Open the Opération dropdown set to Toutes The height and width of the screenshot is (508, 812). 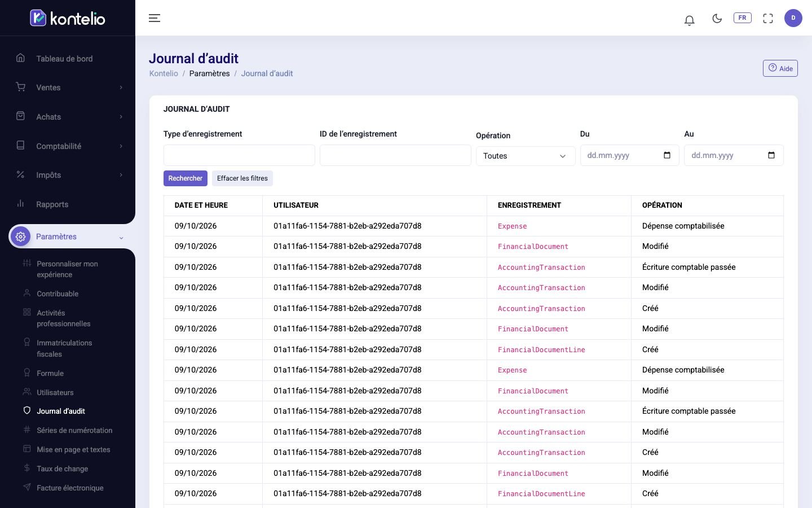[x=526, y=156]
